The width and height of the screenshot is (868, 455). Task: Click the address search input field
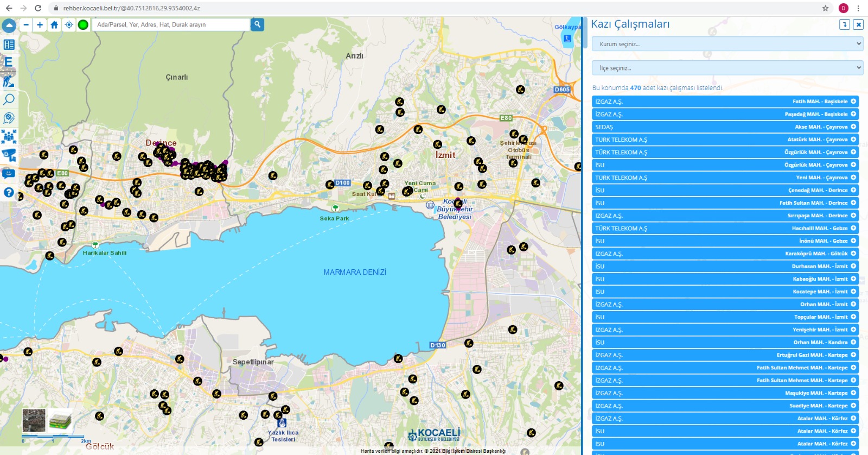click(x=171, y=24)
